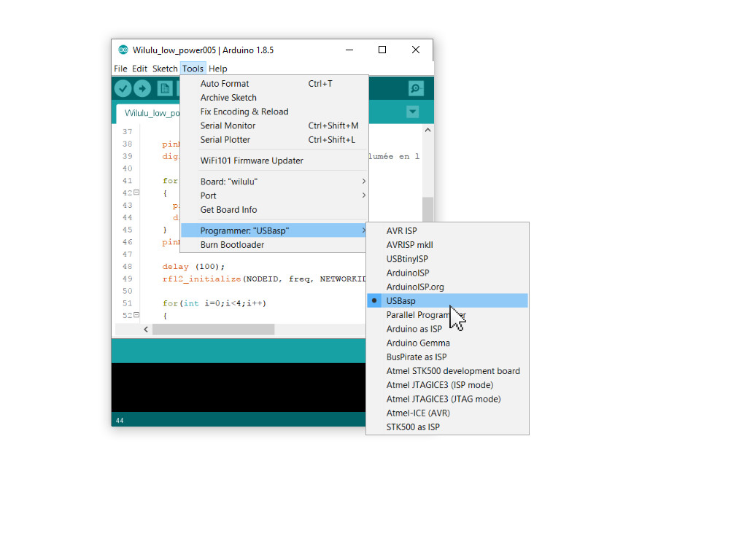Run Auto Format from Tools menu
This screenshot has height=560, width=747.
[x=274, y=84]
